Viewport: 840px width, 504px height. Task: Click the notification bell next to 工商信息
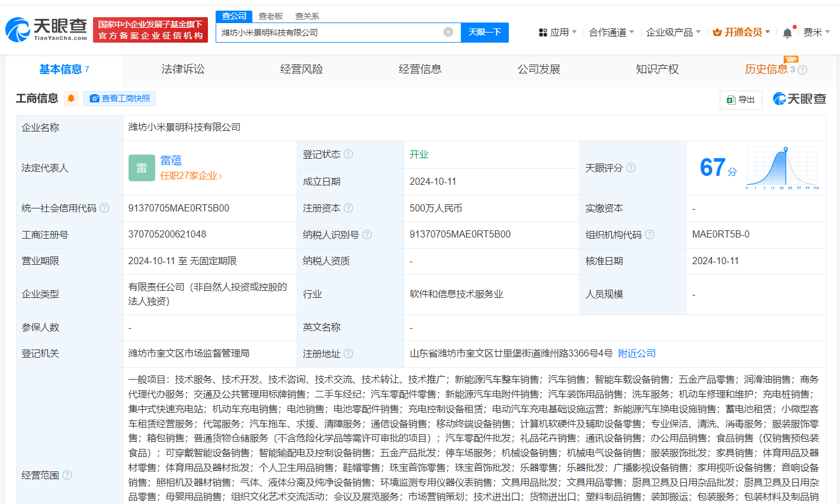coord(70,98)
